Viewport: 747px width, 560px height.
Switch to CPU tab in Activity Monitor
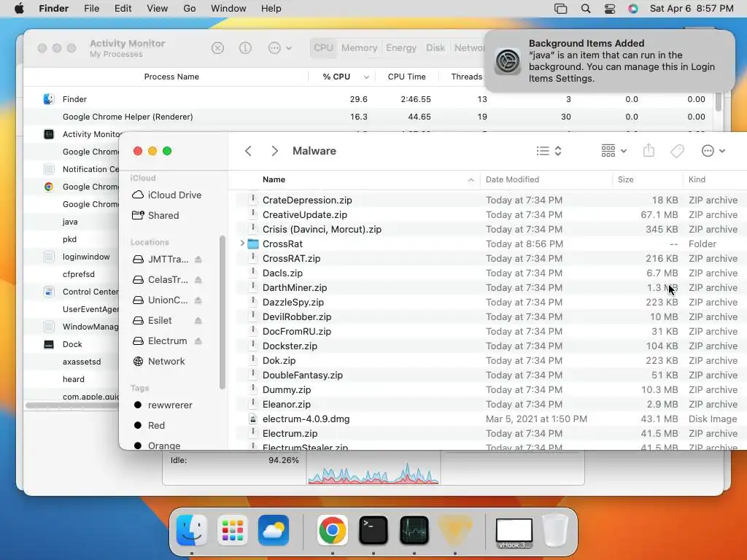(x=323, y=48)
